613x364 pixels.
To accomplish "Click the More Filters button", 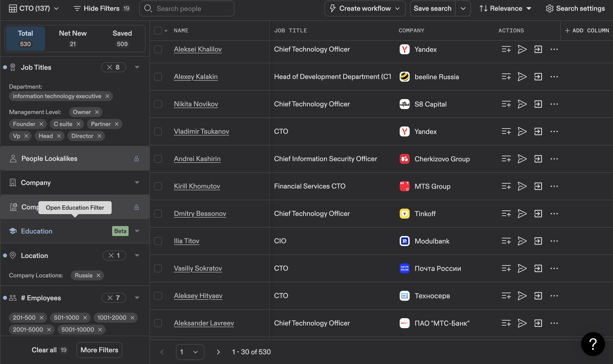I will (99, 350).
